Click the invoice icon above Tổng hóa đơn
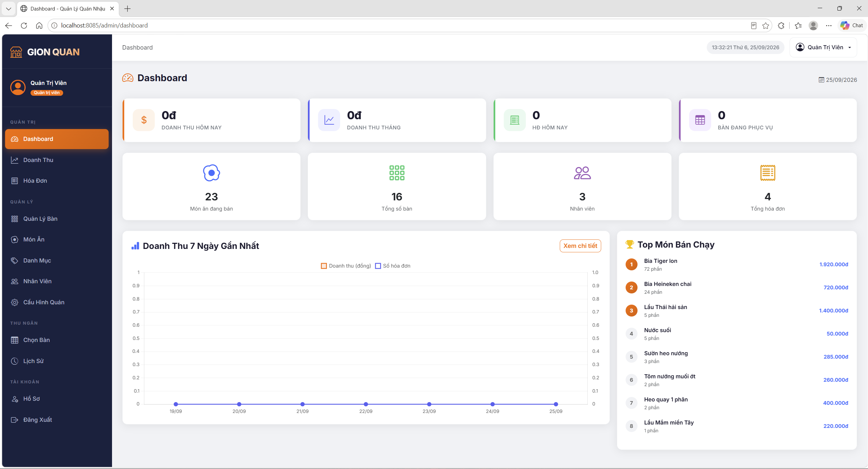The image size is (868, 469). tap(768, 173)
